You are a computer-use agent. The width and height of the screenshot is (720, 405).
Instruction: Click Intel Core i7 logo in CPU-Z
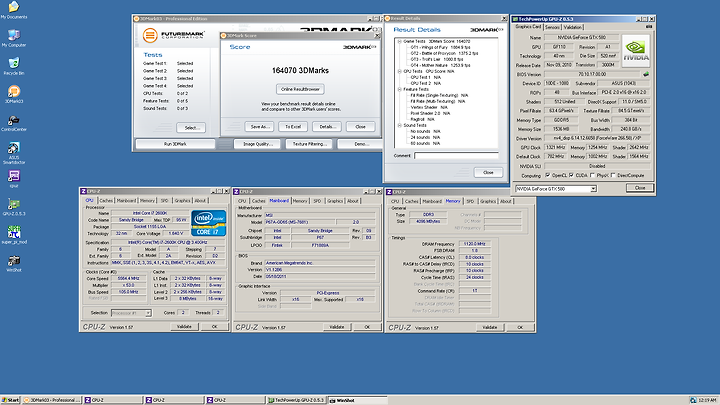pos(208,223)
